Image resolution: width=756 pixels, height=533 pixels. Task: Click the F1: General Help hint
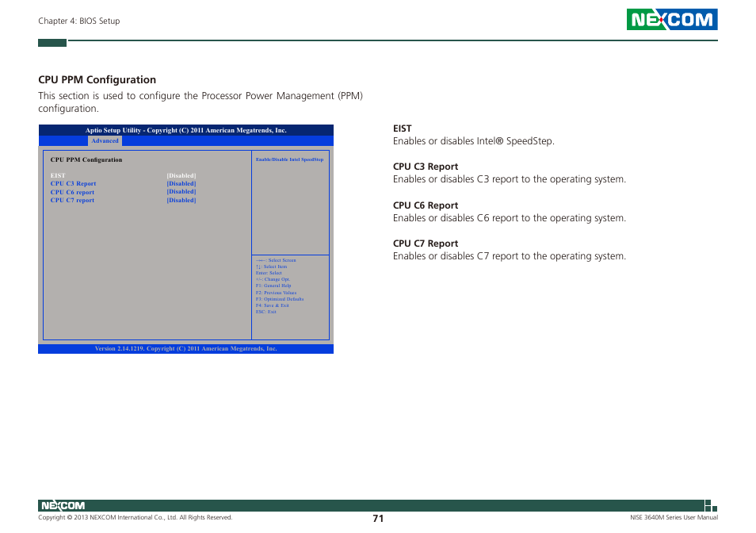(x=273, y=286)
